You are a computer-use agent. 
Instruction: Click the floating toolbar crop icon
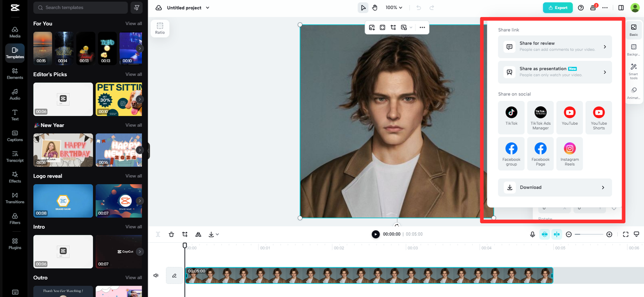pos(393,28)
